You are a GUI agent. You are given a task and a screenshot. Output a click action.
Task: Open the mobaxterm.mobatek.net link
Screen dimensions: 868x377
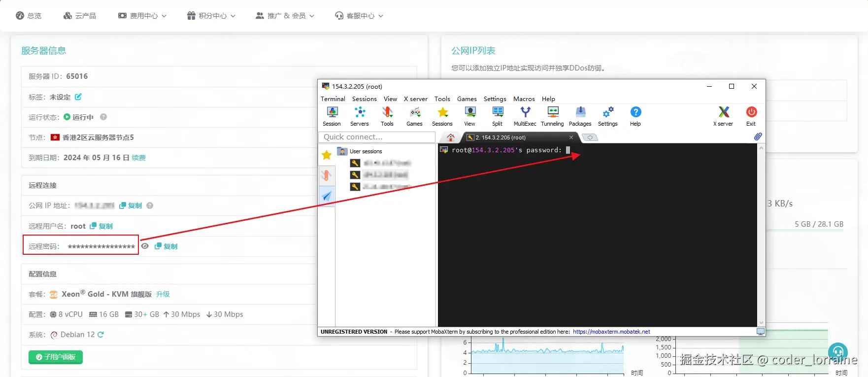point(611,332)
